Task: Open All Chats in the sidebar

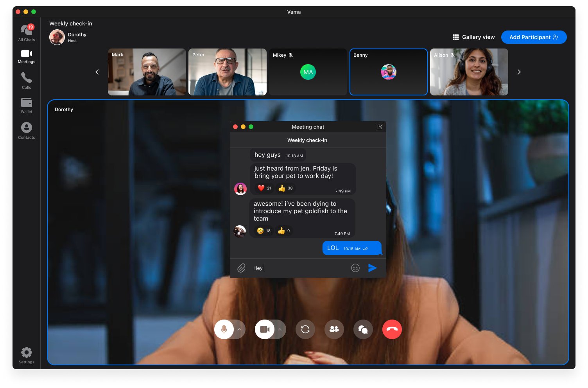Action: click(27, 33)
